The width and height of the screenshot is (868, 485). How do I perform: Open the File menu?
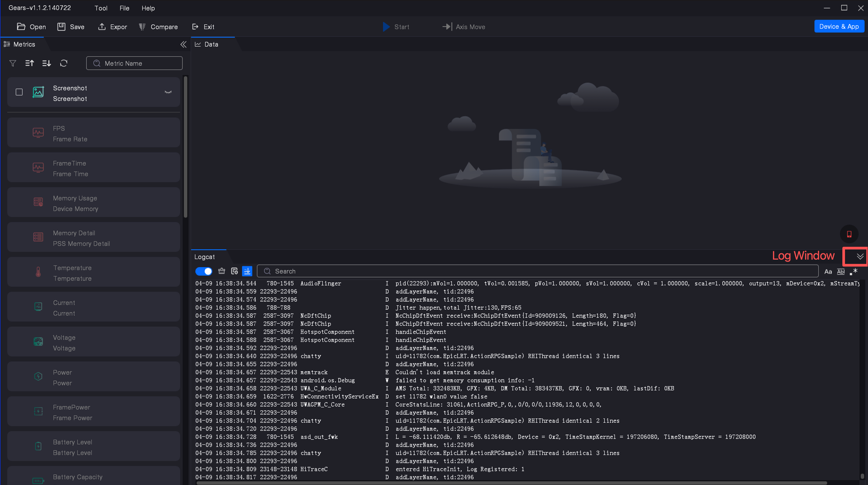[124, 8]
